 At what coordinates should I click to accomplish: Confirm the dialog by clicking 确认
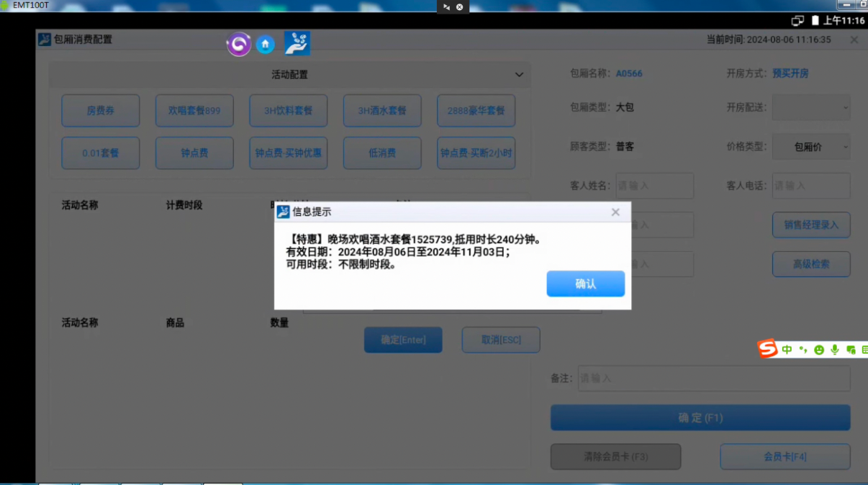(585, 284)
